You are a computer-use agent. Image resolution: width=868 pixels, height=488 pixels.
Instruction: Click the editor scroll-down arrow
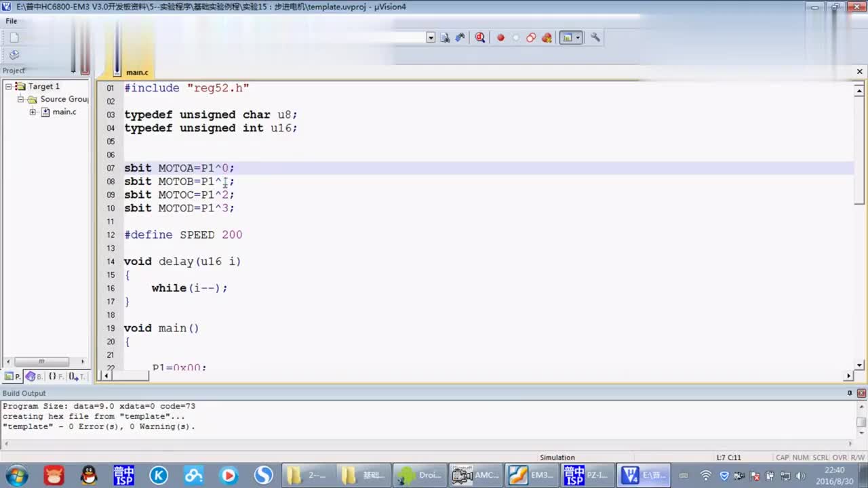860,365
